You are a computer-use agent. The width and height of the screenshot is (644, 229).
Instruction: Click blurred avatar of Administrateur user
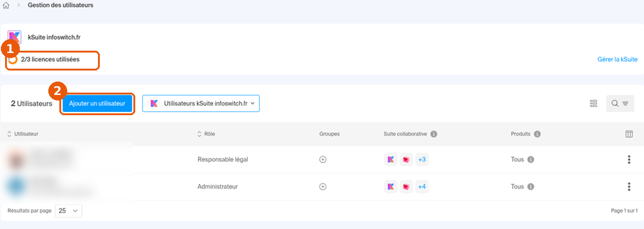(x=17, y=187)
